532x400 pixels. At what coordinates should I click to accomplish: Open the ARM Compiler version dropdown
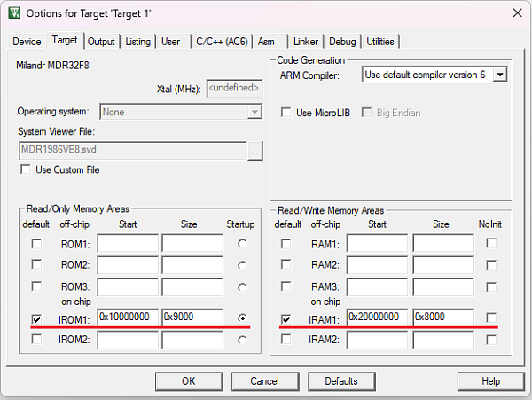click(x=499, y=75)
